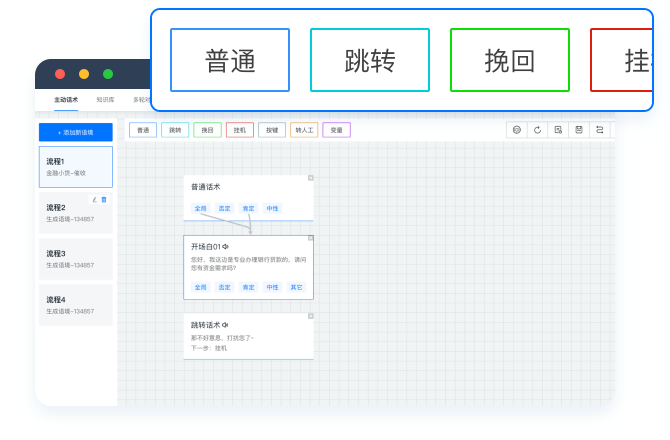Click the 肯定 tag in 普通话术 node

pyautogui.click(x=248, y=208)
